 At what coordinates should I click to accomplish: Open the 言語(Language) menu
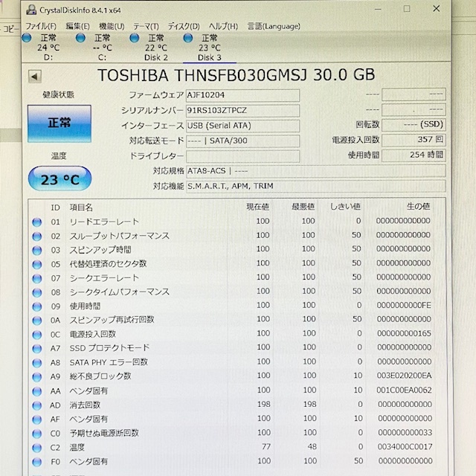(274, 27)
